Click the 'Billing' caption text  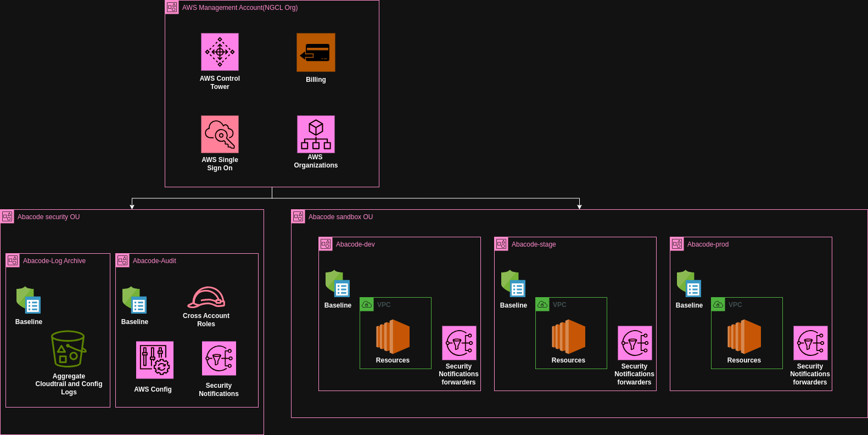pos(316,80)
